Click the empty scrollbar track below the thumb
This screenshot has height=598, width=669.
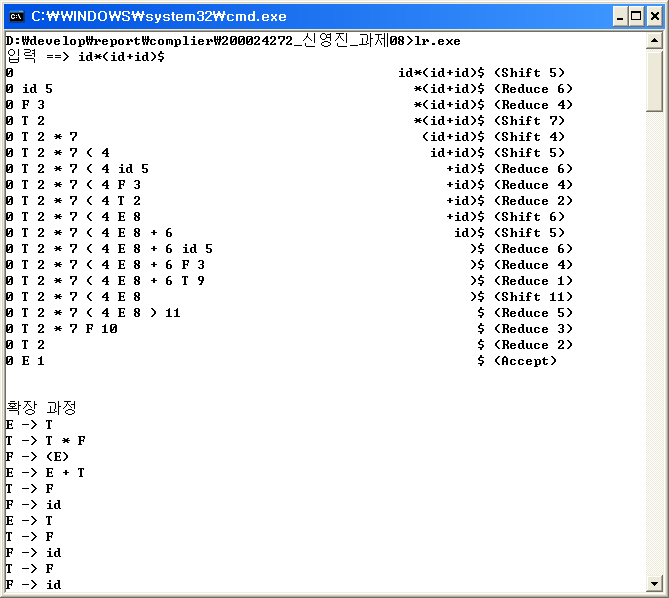[654, 350]
